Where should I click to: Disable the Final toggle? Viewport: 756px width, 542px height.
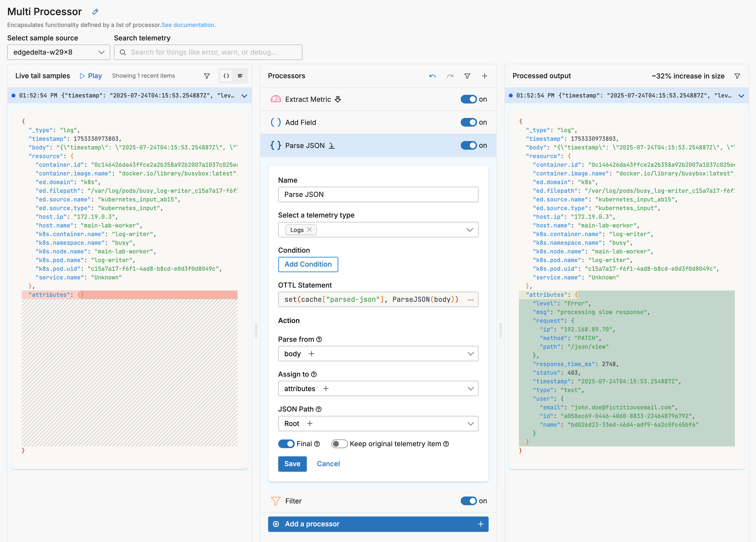286,444
